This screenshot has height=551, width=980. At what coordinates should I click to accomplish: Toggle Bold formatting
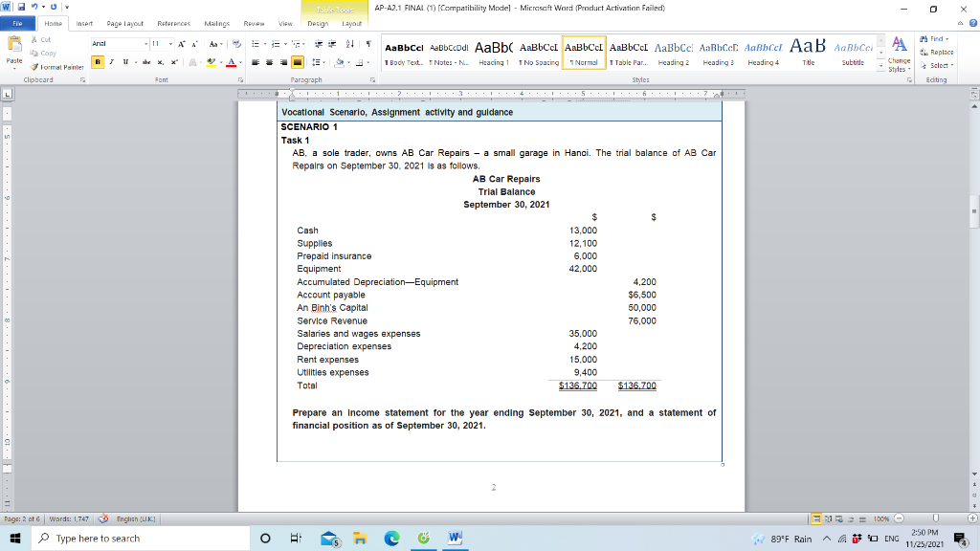(98, 62)
